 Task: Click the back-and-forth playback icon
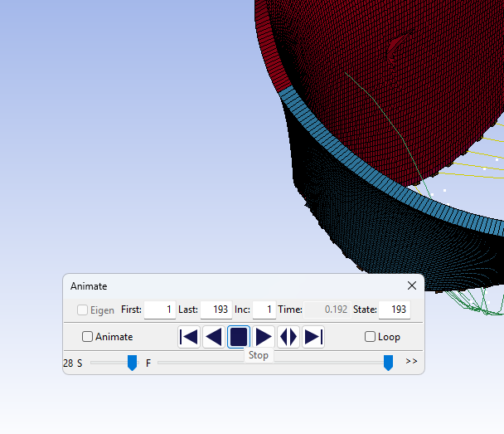click(x=288, y=337)
